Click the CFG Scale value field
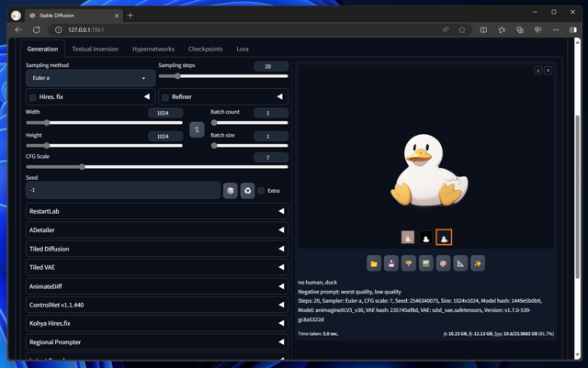588x368 pixels. pyautogui.click(x=271, y=158)
